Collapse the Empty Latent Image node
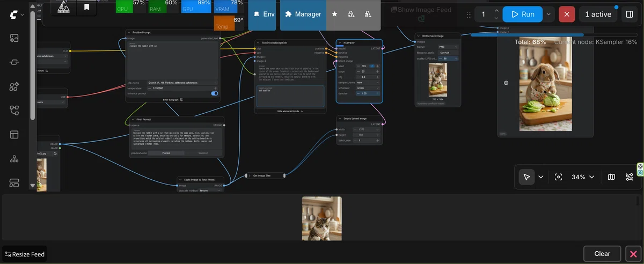Image resolution: width=644 pixels, height=264 pixels. (x=340, y=118)
